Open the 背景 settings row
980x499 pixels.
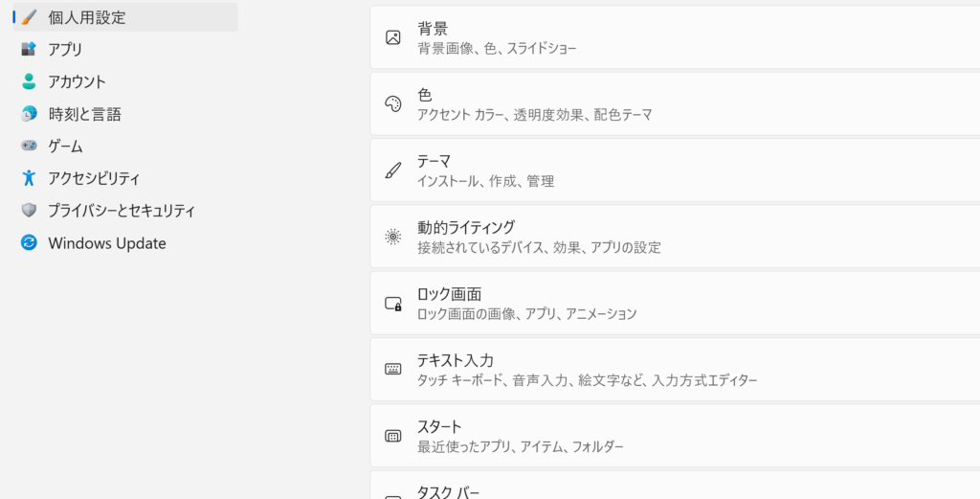tap(675, 37)
